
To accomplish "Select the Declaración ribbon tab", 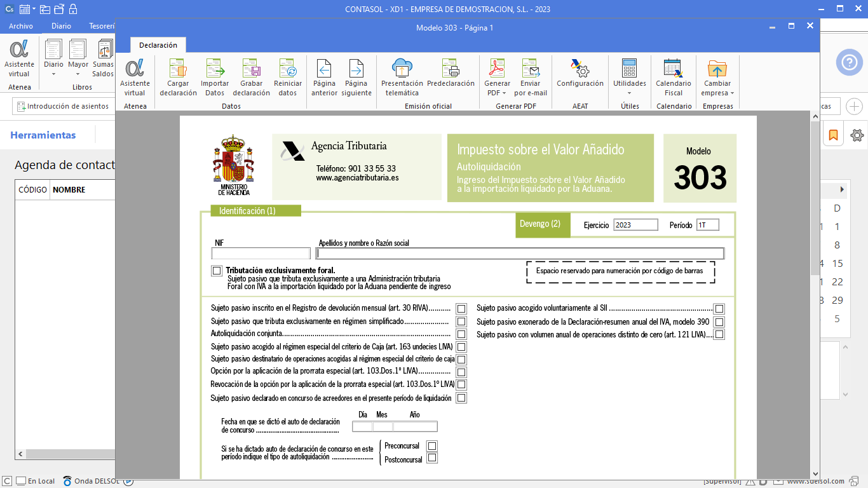I will coord(158,45).
